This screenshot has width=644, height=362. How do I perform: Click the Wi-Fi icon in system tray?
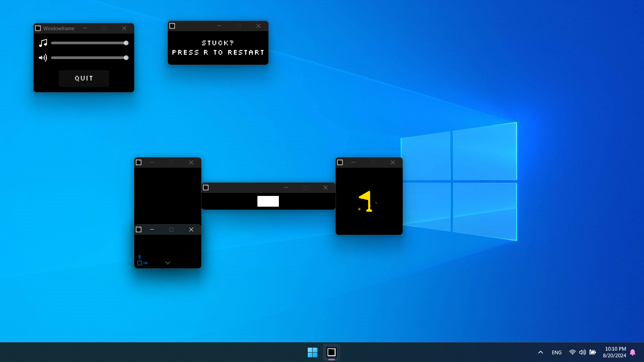tap(572, 352)
